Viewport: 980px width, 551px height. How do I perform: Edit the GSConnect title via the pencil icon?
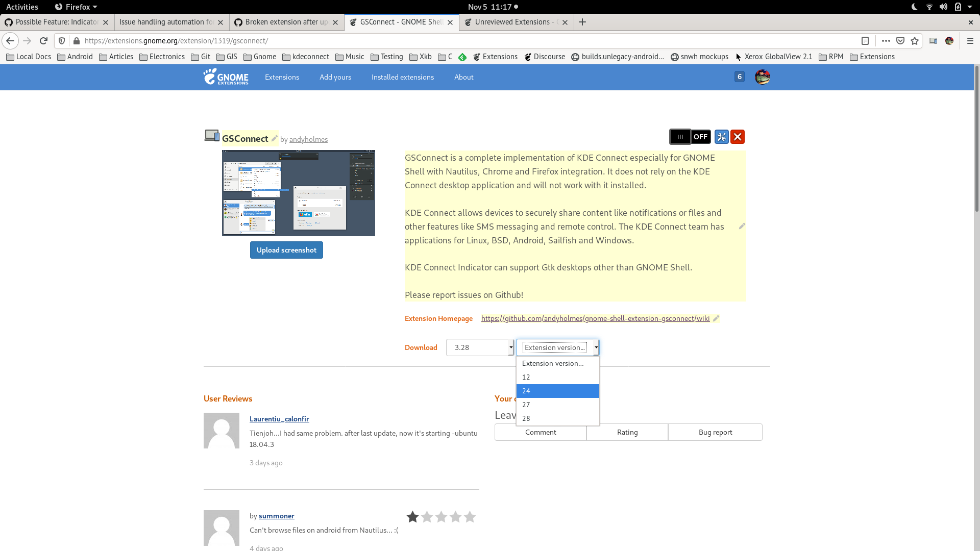click(x=275, y=138)
